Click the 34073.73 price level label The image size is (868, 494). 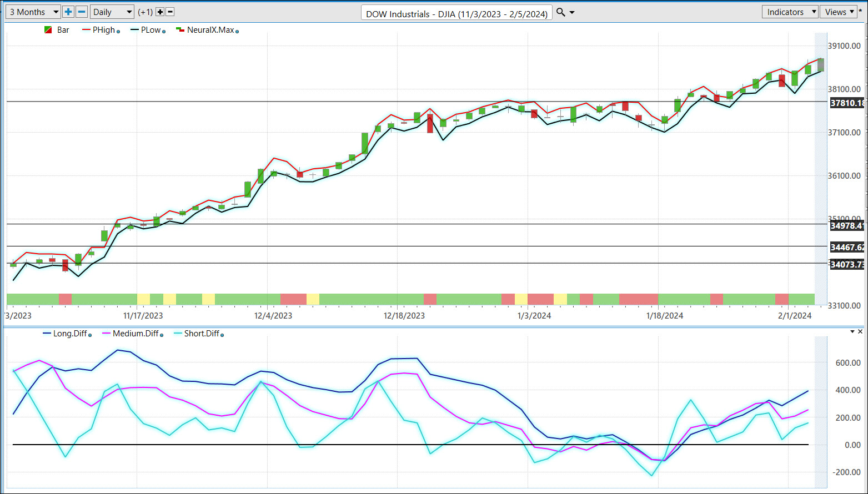[847, 264]
